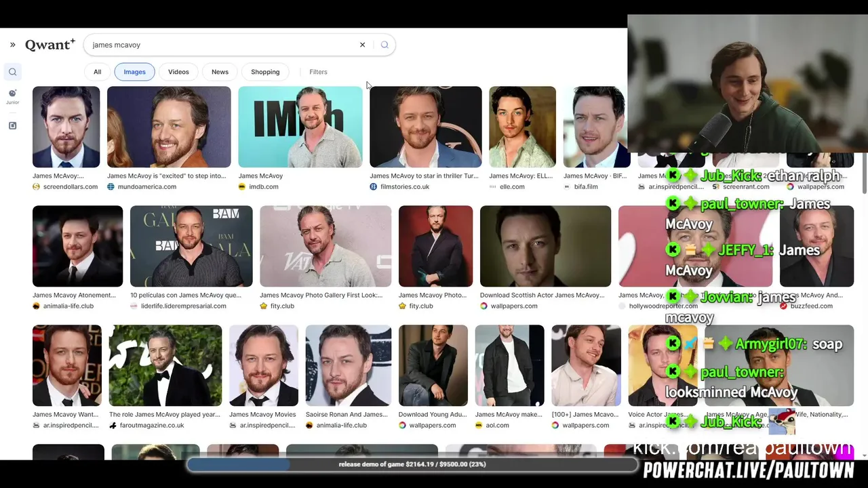Submit search with magnifier icon

[384, 45]
